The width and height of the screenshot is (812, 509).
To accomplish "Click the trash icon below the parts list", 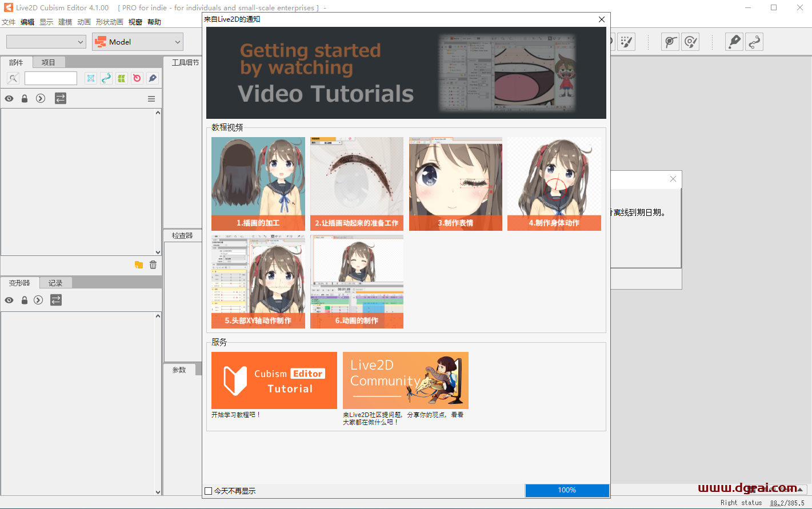I will [x=152, y=264].
